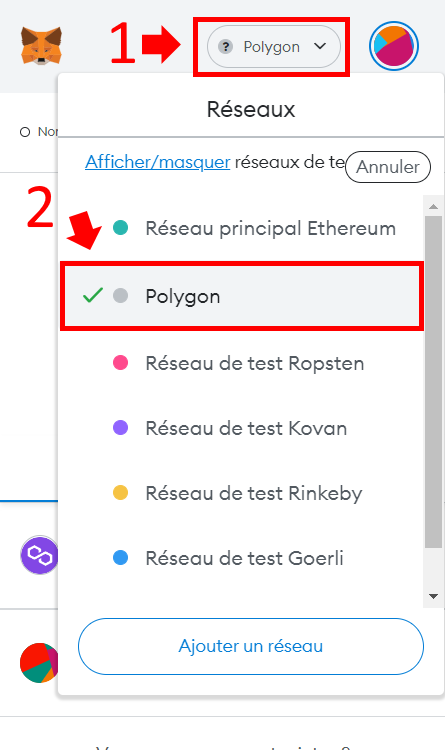This screenshot has height=750, width=445.
Task: Select Réseau principal Ethereum
Action: 242,228
